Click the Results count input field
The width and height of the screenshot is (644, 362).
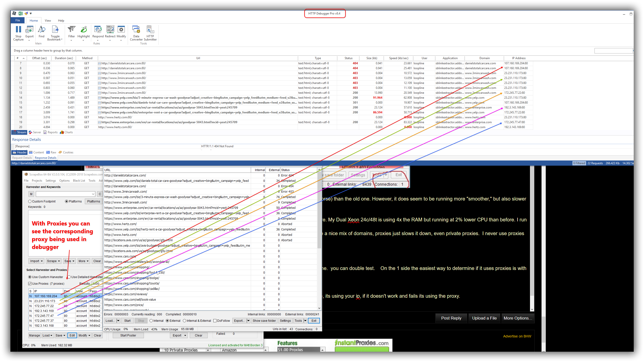coord(97,284)
